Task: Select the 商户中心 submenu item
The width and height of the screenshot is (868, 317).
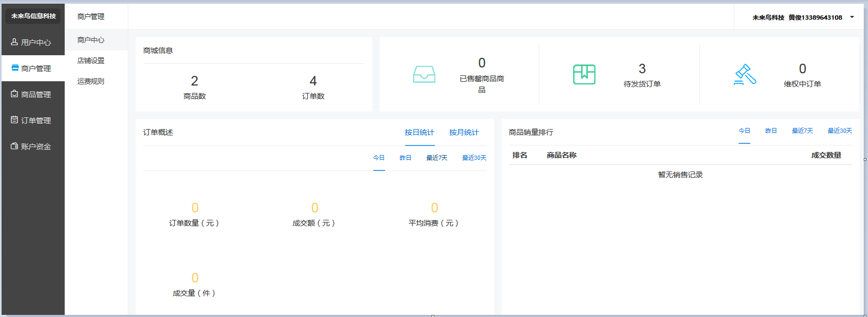Action: tap(91, 40)
